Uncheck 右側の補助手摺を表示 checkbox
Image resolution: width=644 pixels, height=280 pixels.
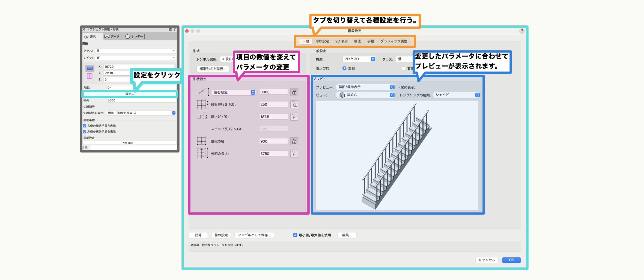(x=85, y=126)
